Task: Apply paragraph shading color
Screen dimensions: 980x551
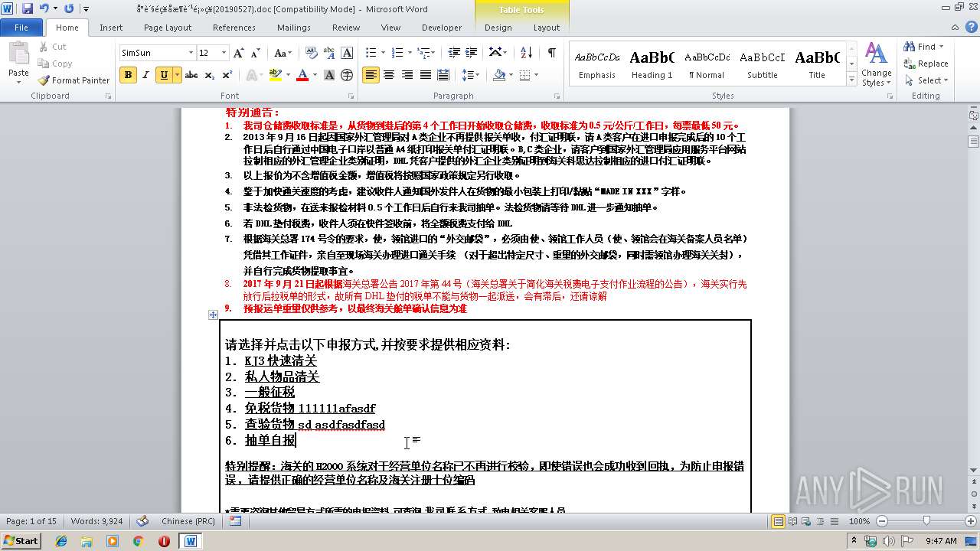Action: [499, 75]
